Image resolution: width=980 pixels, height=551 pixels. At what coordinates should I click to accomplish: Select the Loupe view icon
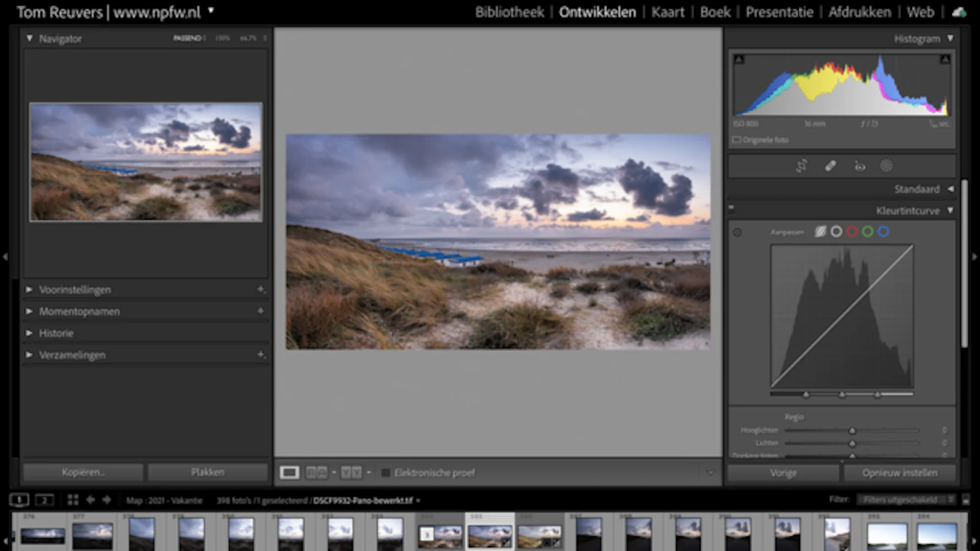click(x=289, y=473)
